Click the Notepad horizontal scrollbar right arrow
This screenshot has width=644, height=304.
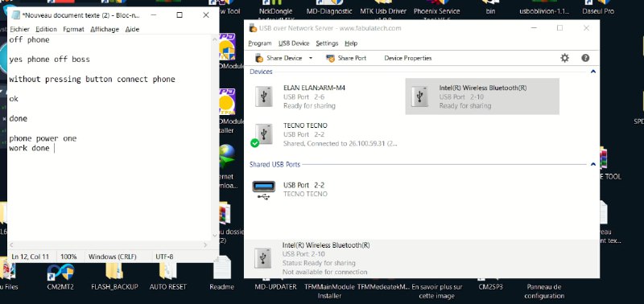[x=206, y=245]
